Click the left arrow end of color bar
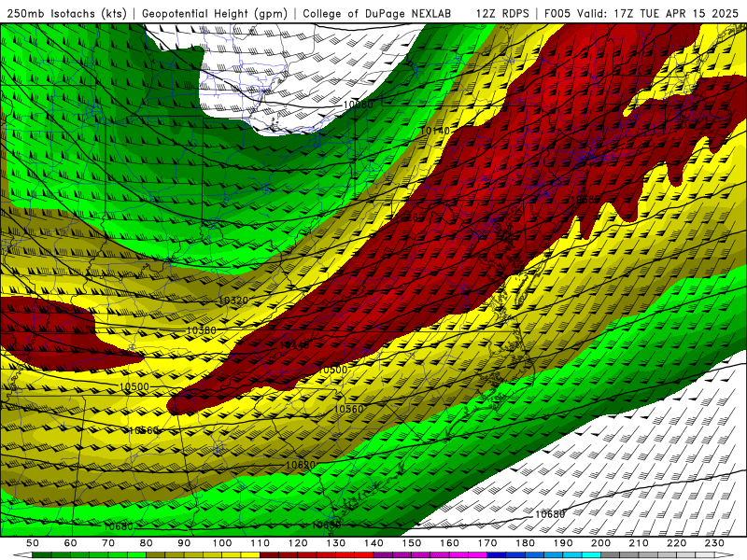747x560 pixels. pyautogui.click(x=22, y=555)
